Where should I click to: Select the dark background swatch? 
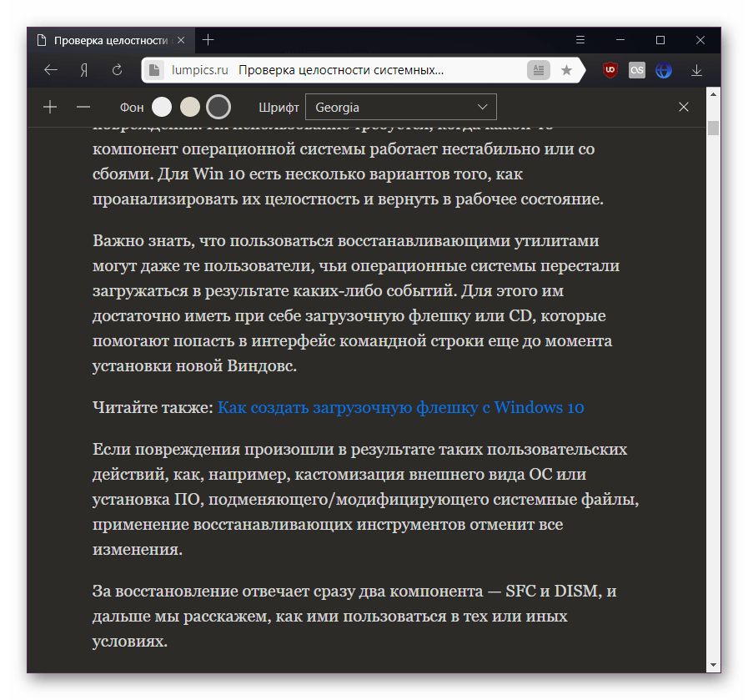(218, 107)
